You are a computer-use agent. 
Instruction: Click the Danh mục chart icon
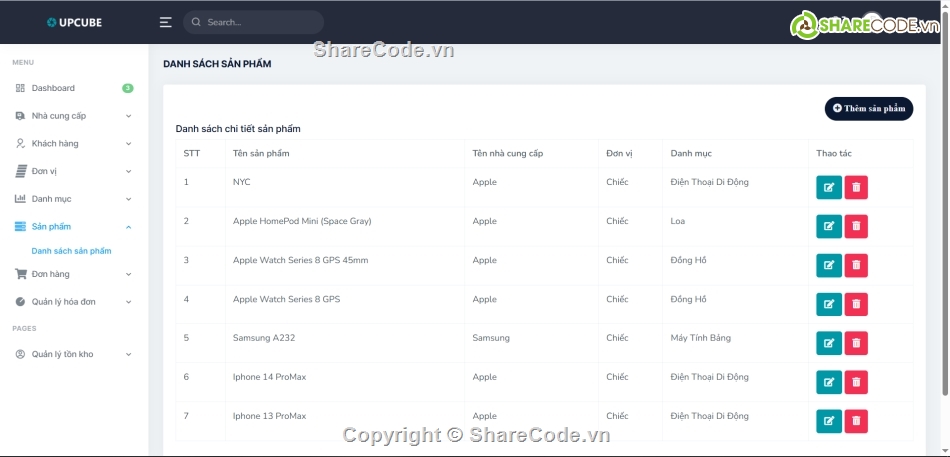point(20,199)
